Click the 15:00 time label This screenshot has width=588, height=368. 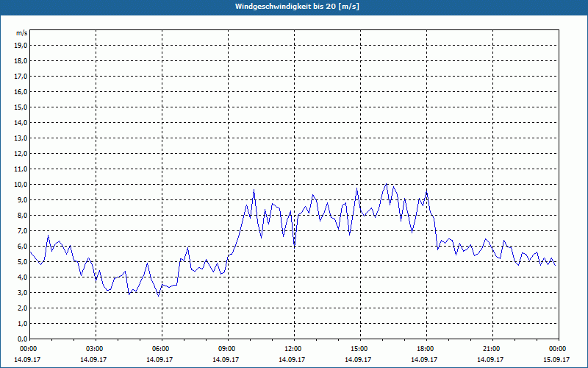coord(360,349)
